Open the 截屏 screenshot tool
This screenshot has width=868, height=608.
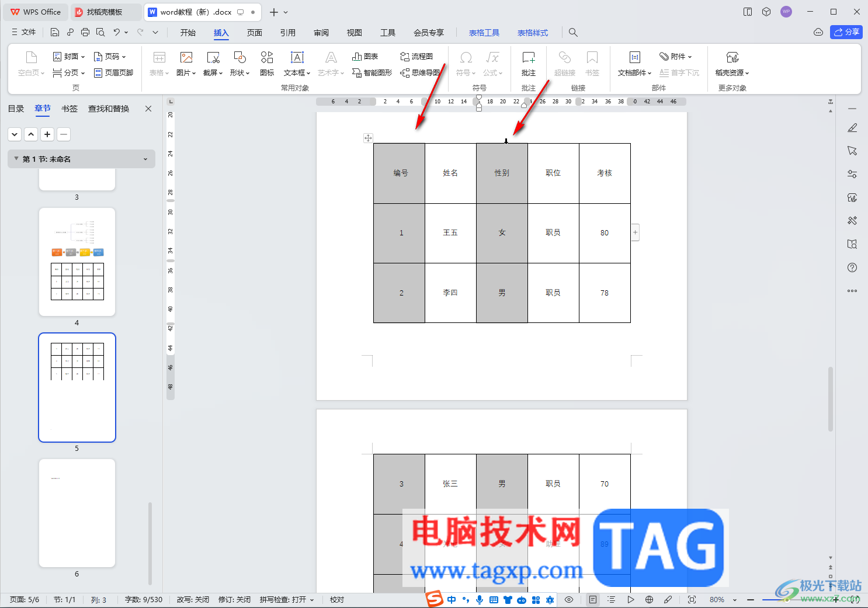(213, 64)
